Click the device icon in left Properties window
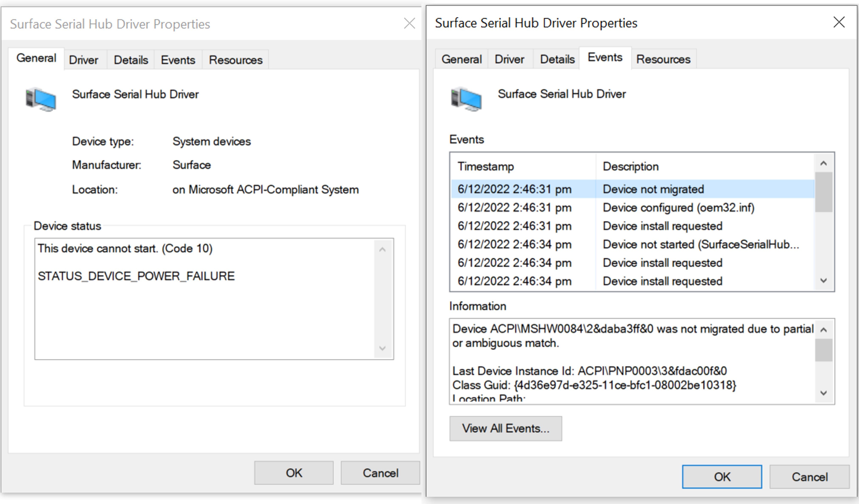The height and width of the screenshot is (504, 859). pyautogui.click(x=41, y=99)
